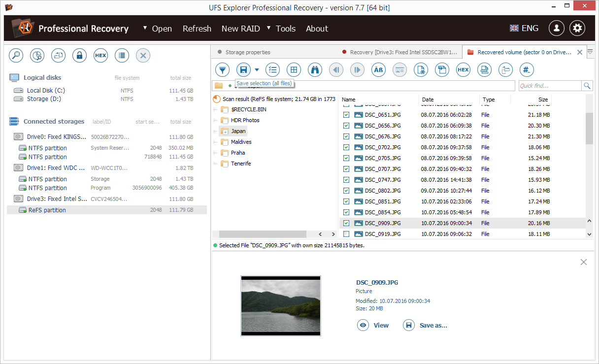The width and height of the screenshot is (599, 364).
Task: Open the dropdown arrow beside Save selection
Action: pyautogui.click(x=257, y=70)
